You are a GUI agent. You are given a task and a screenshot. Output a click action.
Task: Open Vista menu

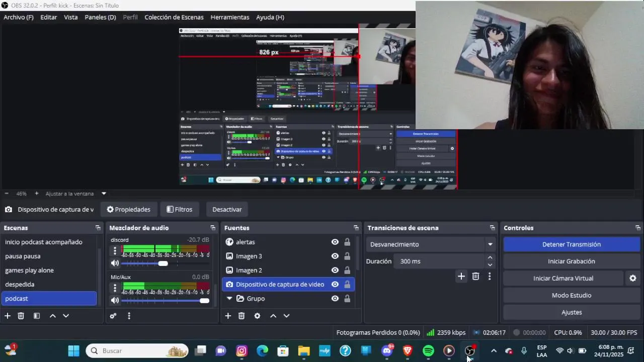click(x=71, y=17)
